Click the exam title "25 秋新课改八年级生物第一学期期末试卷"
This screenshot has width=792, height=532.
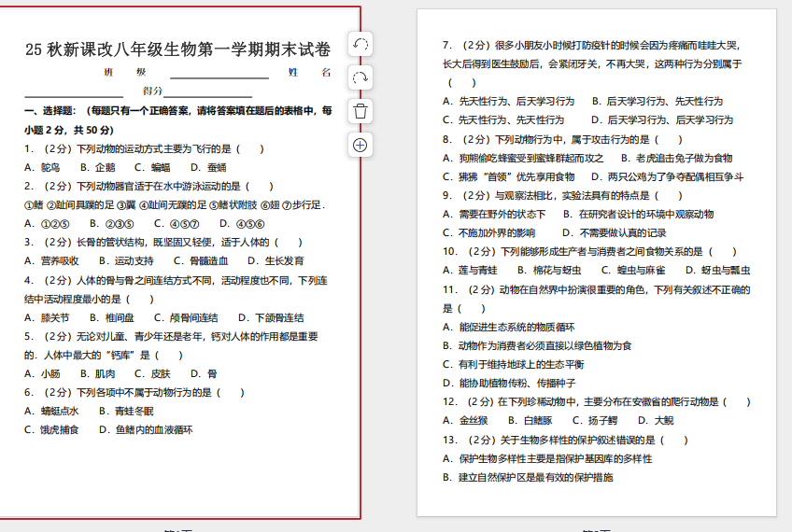tap(177, 49)
